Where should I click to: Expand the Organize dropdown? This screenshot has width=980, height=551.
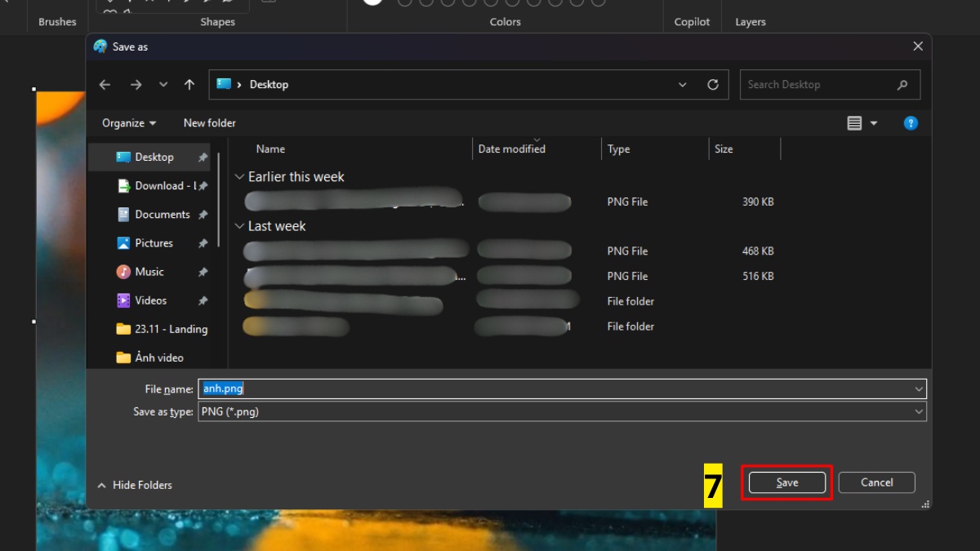coord(127,122)
